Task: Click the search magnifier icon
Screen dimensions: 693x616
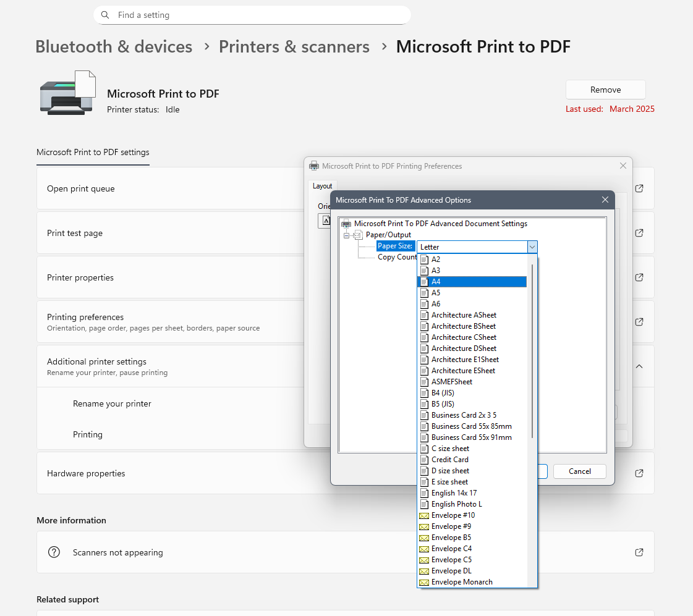Action: [x=104, y=14]
